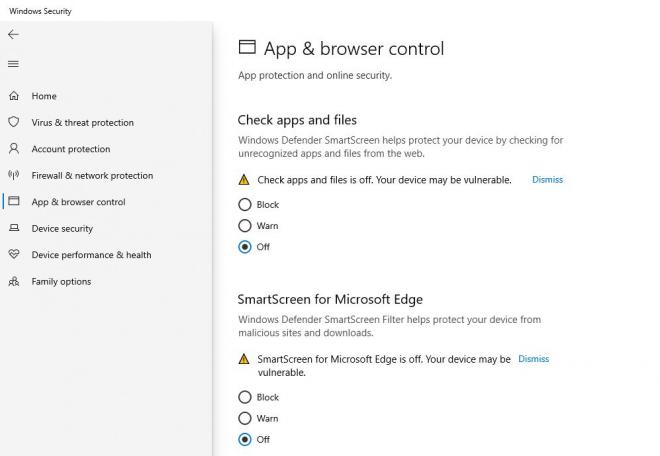Open the Family options page
The height and width of the screenshot is (456, 660).
61,281
